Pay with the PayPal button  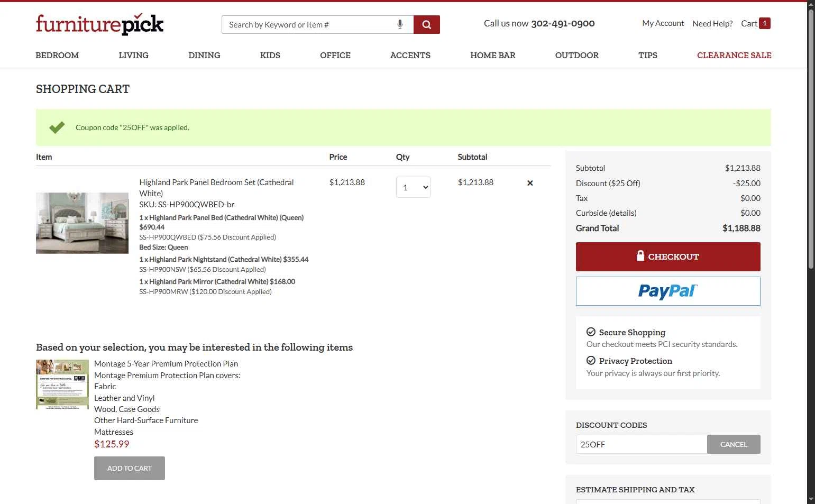(668, 291)
